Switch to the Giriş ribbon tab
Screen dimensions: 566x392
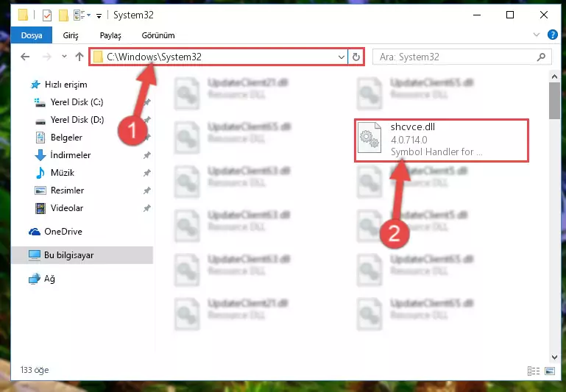click(x=71, y=35)
